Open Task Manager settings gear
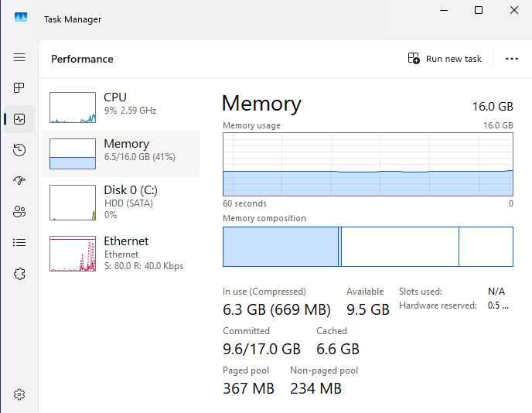532x413 pixels. pyautogui.click(x=19, y=394)
